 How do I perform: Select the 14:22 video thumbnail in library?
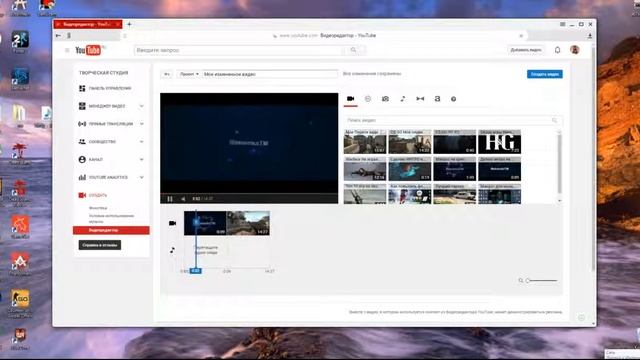coord(410,142)
